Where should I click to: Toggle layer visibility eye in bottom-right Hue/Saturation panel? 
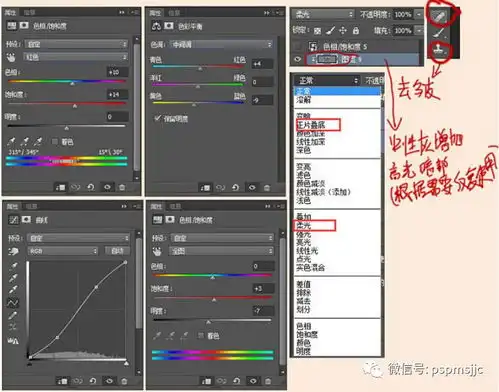pyautogui.click(x=253, y=381)
